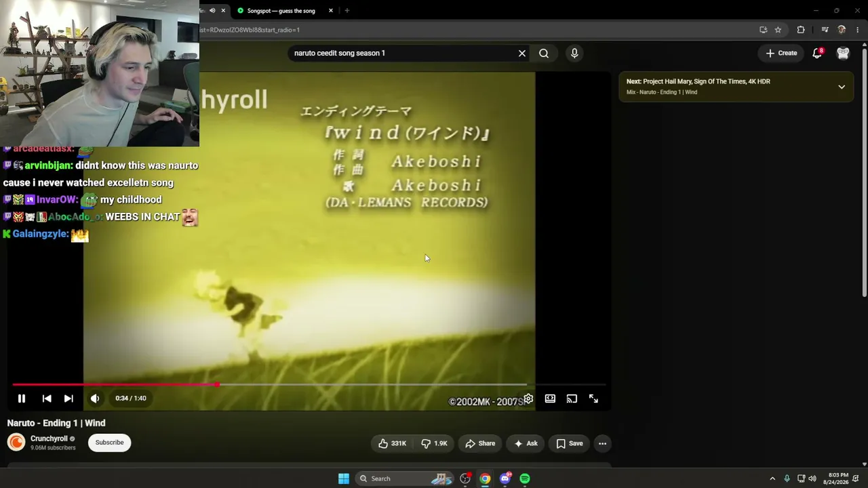This screenshot has height=488, width=868.
Task: Open the YouTube account avatar menu
Action: pos(843,53)
